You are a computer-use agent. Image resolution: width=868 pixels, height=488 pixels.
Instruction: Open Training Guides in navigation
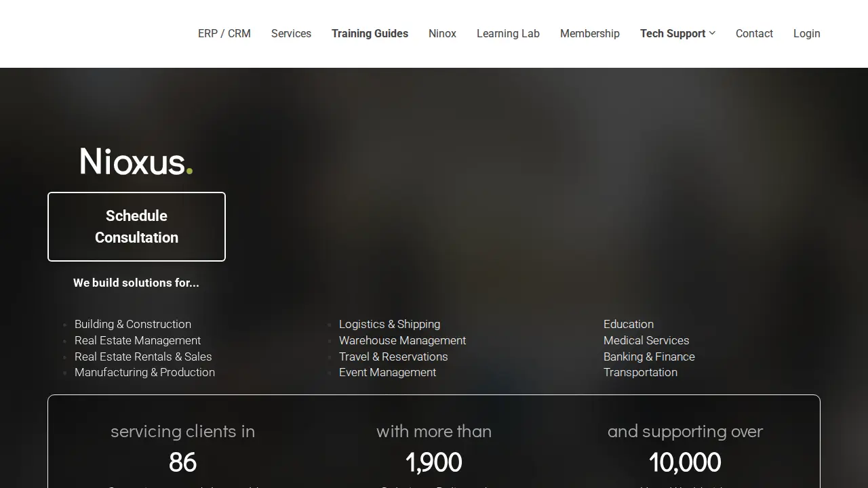pos(370,33)
